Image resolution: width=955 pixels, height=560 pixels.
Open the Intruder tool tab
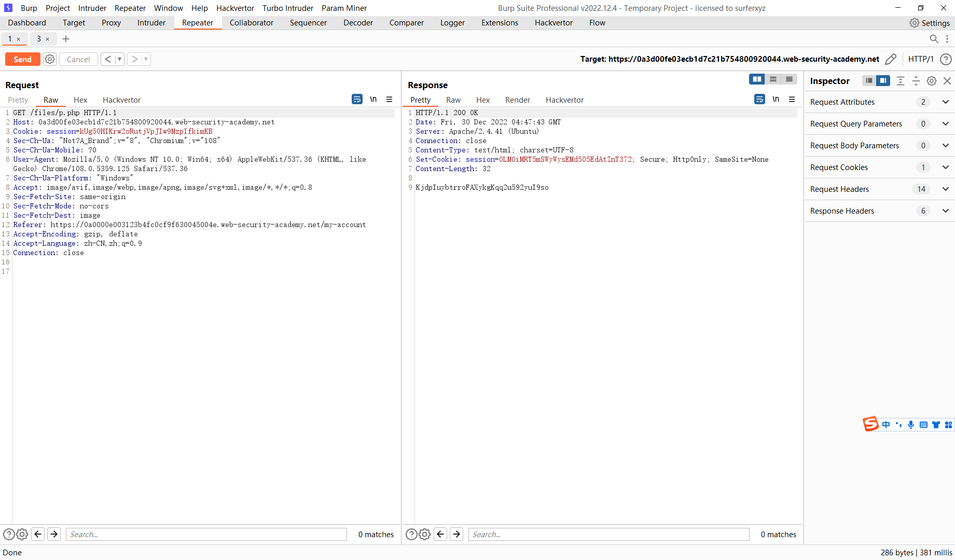pos(151,23)
